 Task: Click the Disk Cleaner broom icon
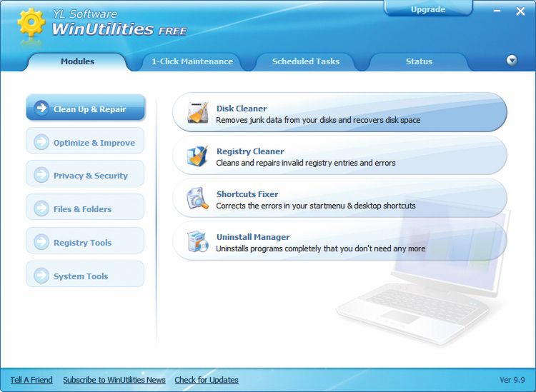[x=198, y=112]
